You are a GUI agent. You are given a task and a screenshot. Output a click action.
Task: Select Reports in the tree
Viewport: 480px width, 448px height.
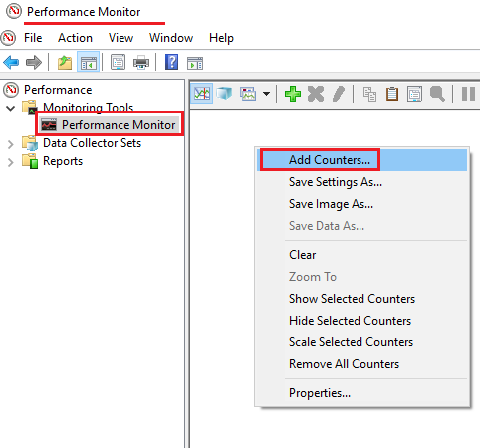[63, 161]
